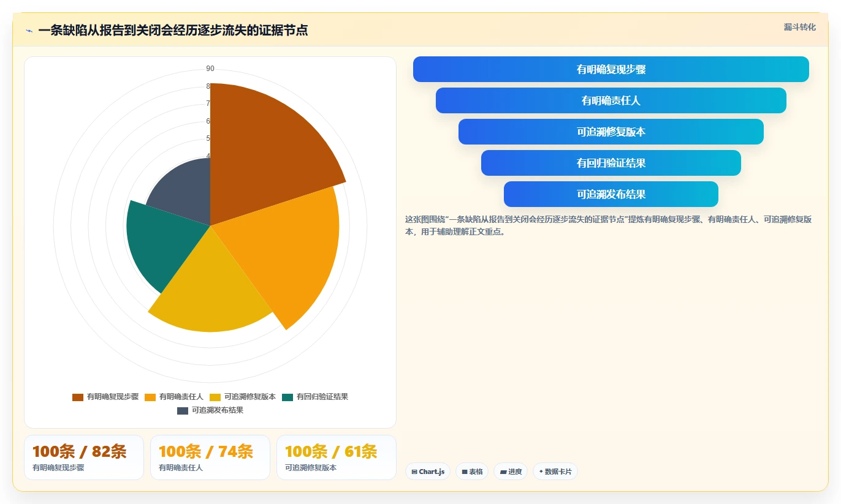
Task: Click the 进度 tag chip
Action: 511,472
